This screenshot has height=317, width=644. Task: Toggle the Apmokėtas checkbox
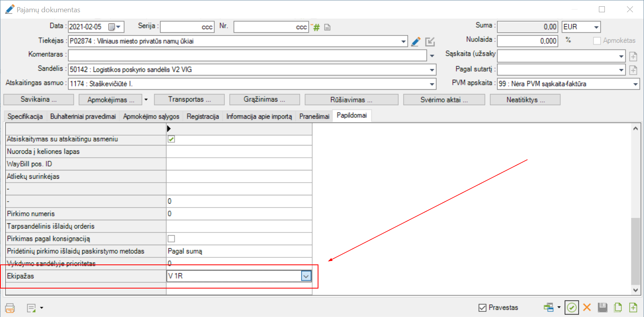pyautogui.click(x=597, y=41)
